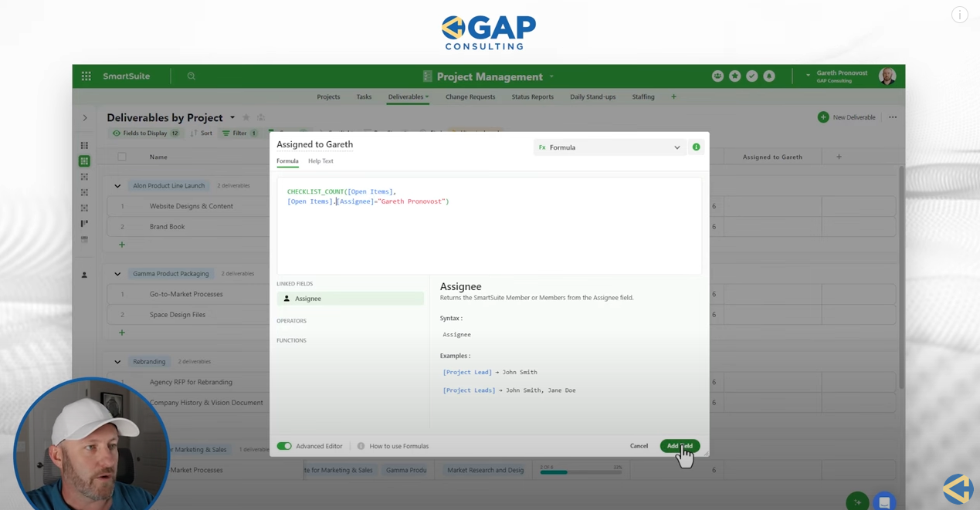Click the search magnifier in header
This screenshot has width=980, height=510.
point(192,76)
